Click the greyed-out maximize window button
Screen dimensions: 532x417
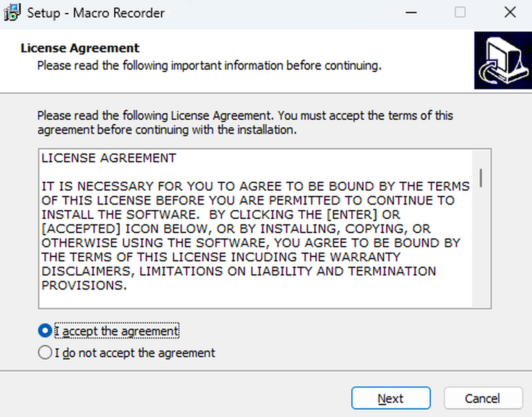(460, 12)
